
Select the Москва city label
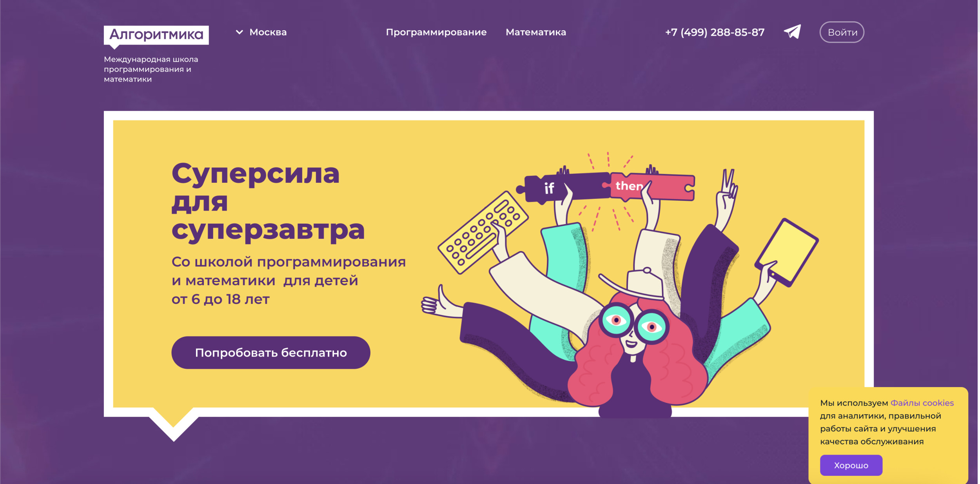tap(268, 32)
